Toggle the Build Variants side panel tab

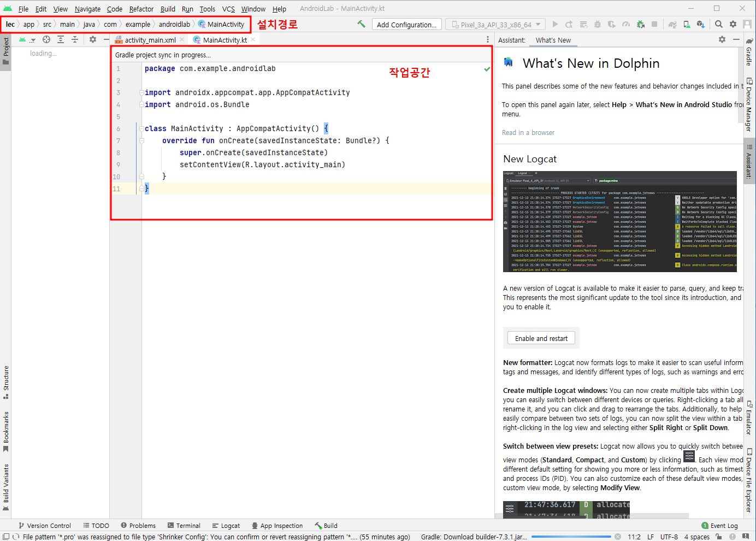tap(6, 487)
